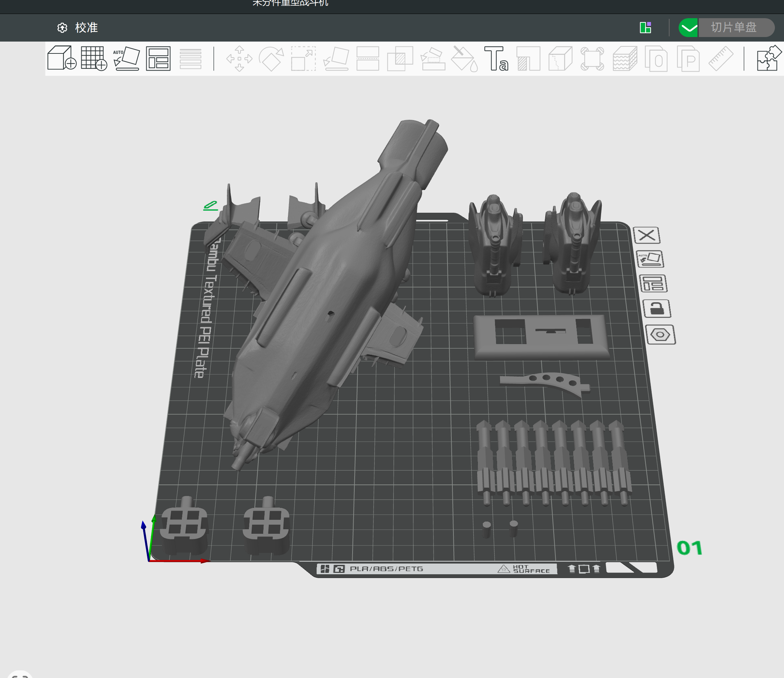This screenshot has height=678, width=784.
Task: Click the Auto orient toolbar icon
Action: tap(126, 58)
